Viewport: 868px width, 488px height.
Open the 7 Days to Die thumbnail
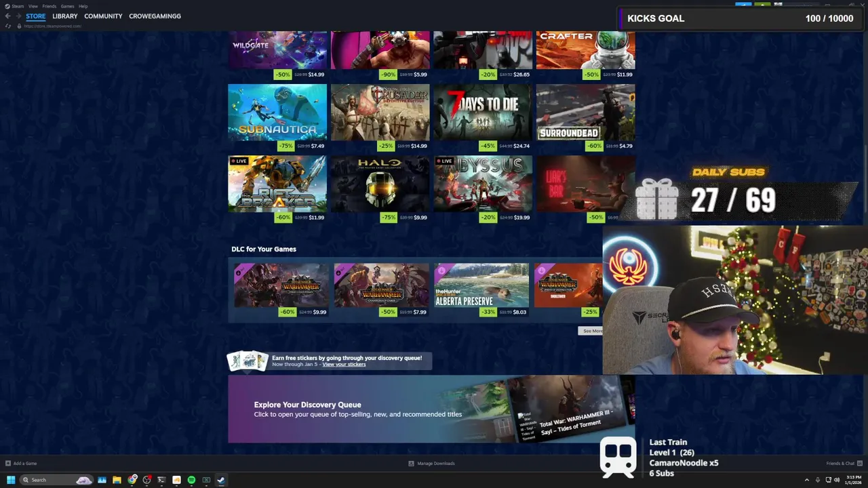click(x=483, y=113)
